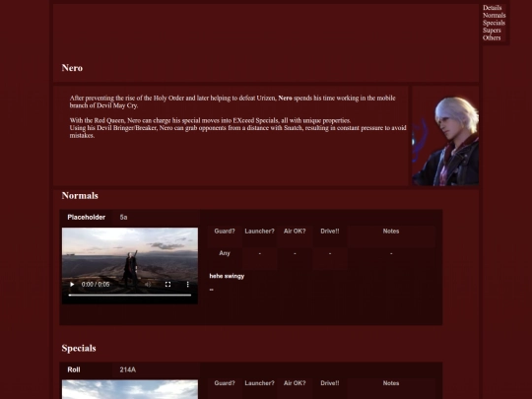This screenshot has width=532, height=399.
Task: Jump to Details section link
Action: (492, 8)
